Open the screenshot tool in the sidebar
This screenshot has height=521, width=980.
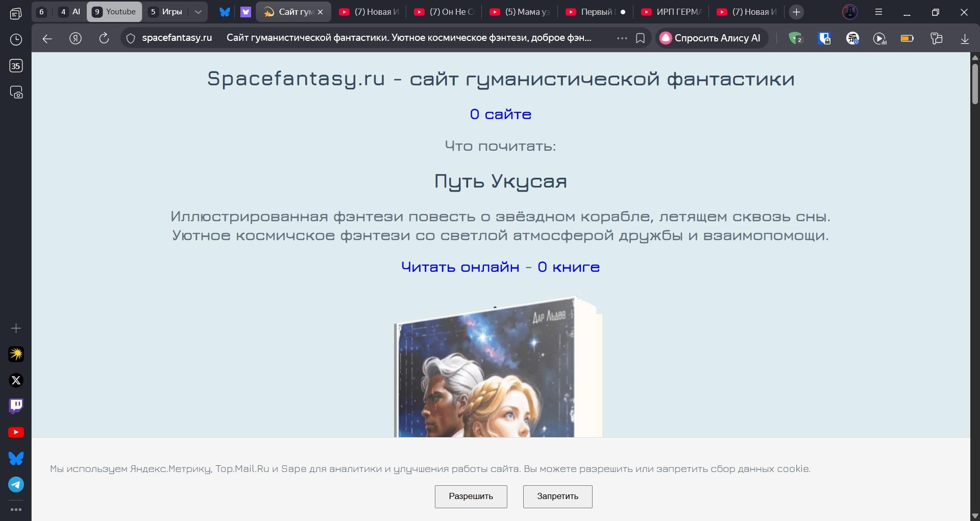(16, 92)
